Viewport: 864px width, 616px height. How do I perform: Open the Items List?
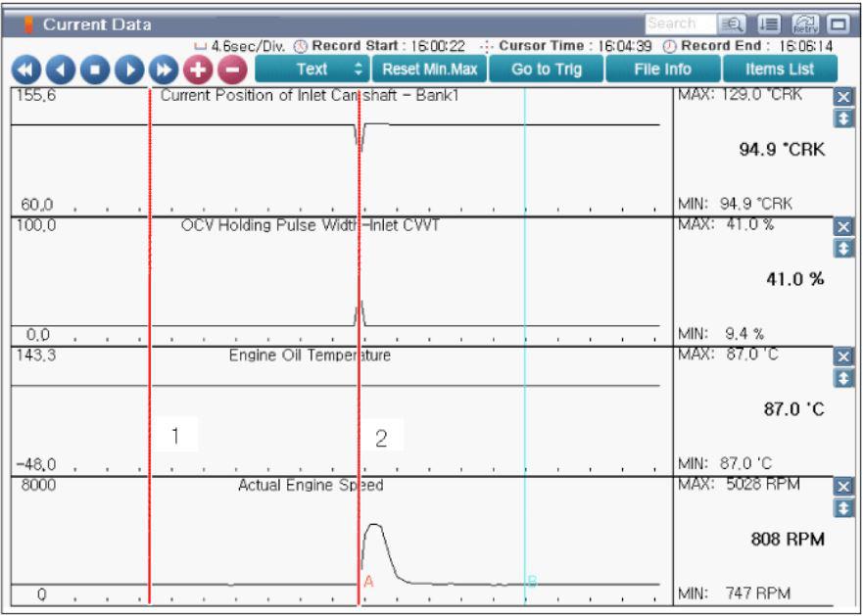(780, 70)
